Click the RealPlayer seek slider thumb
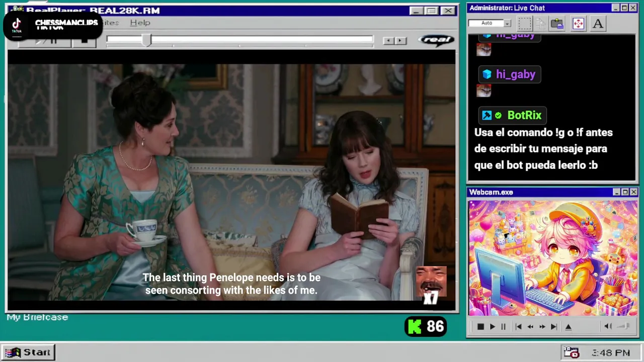Image resolution: width=644 pixels, height=362 pixels. (146, 41)
